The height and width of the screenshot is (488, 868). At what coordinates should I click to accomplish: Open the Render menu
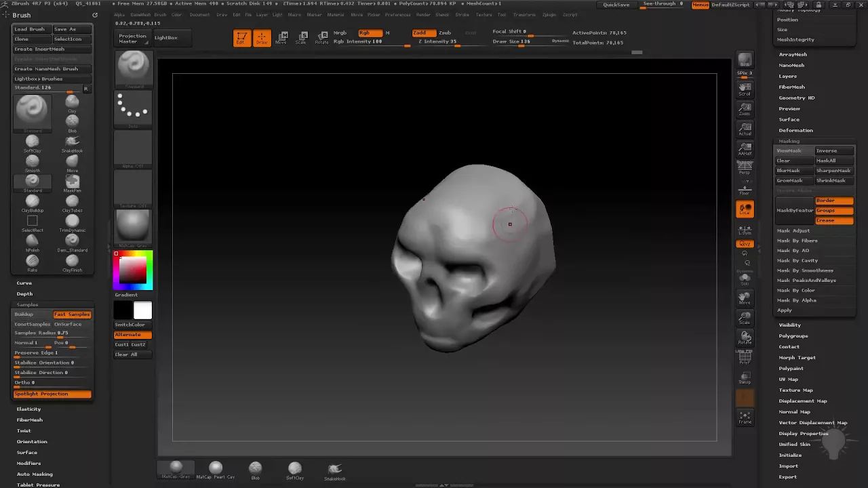tap(423, 15)
